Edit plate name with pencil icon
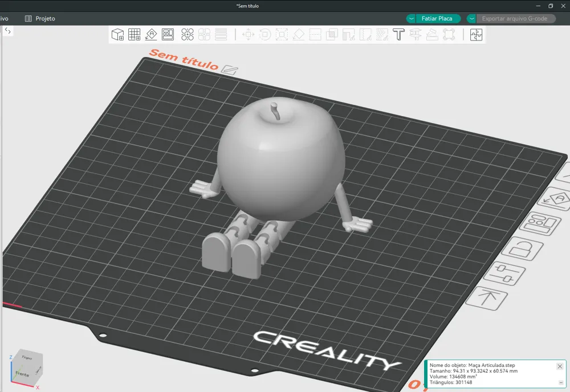This screenshot has width=570, height=392. [x=230, y=70]
